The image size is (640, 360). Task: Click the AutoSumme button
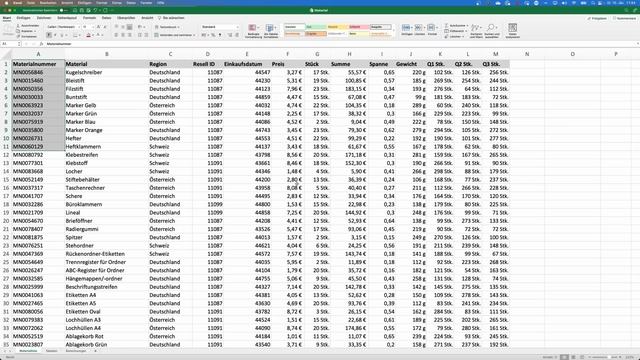tap(454, 26)
